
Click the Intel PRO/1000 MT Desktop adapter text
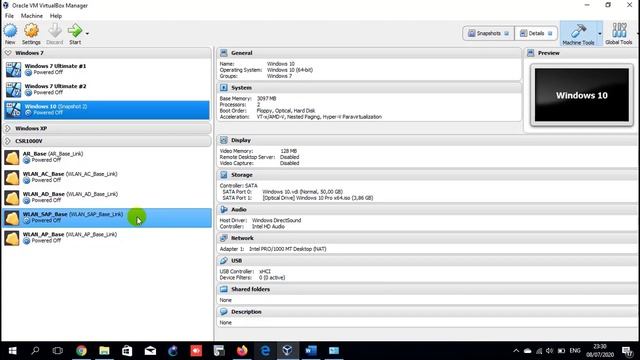[287, 249]
